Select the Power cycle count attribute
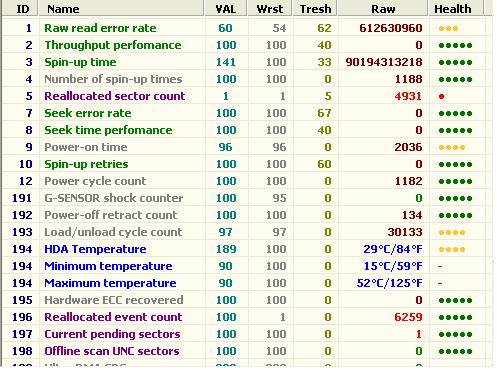The width and height of the screenshot is (497, 370). [x=95, y=181]
